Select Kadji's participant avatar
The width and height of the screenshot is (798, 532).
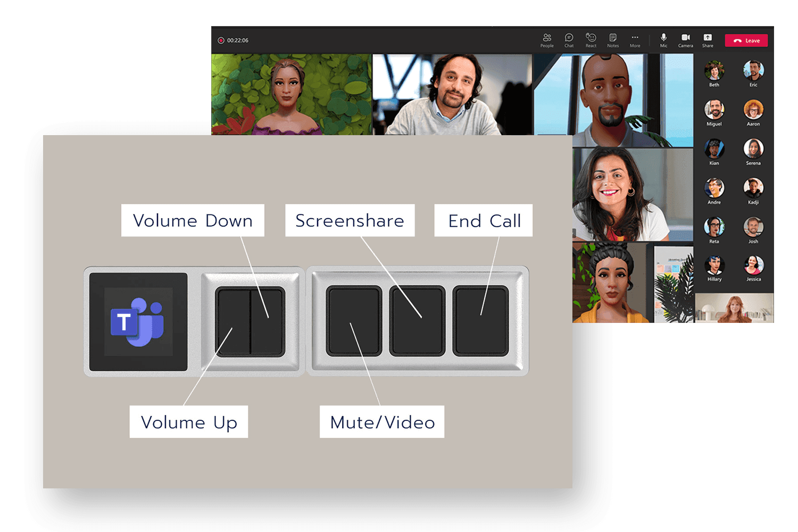753,188
